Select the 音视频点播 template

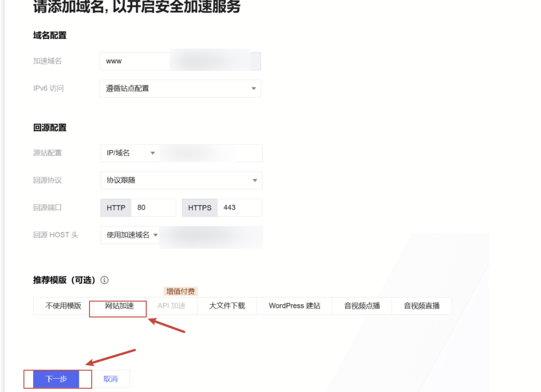point(362,306)
